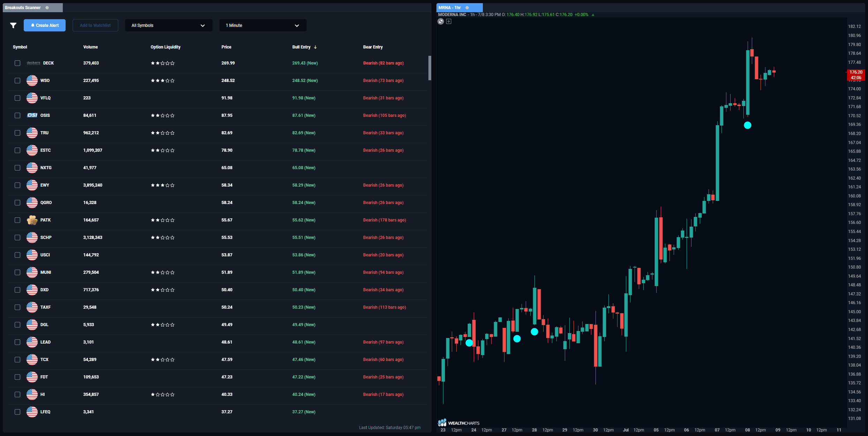
Task: Click the flag icon in WSO row
Action: [x=32, y=81]
